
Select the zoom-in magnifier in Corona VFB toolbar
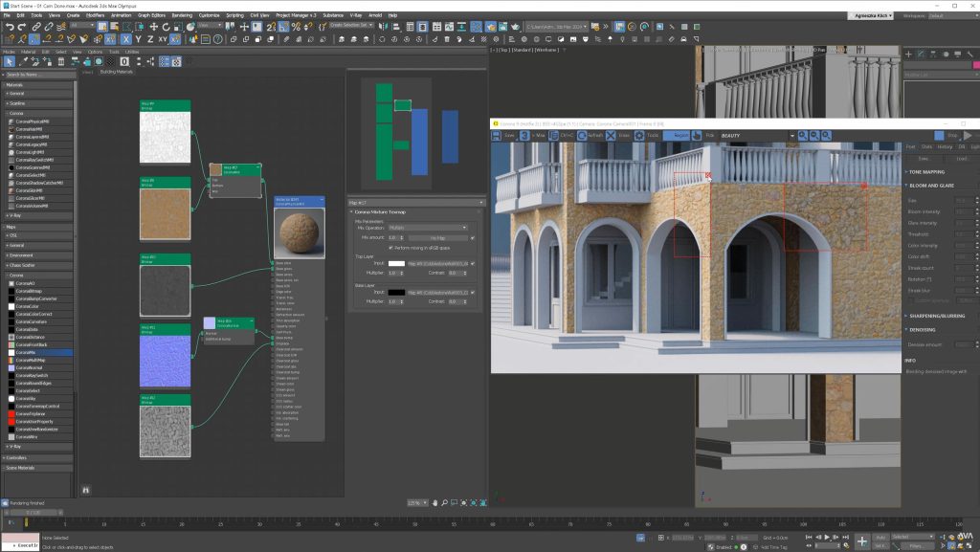click(803, 135)
